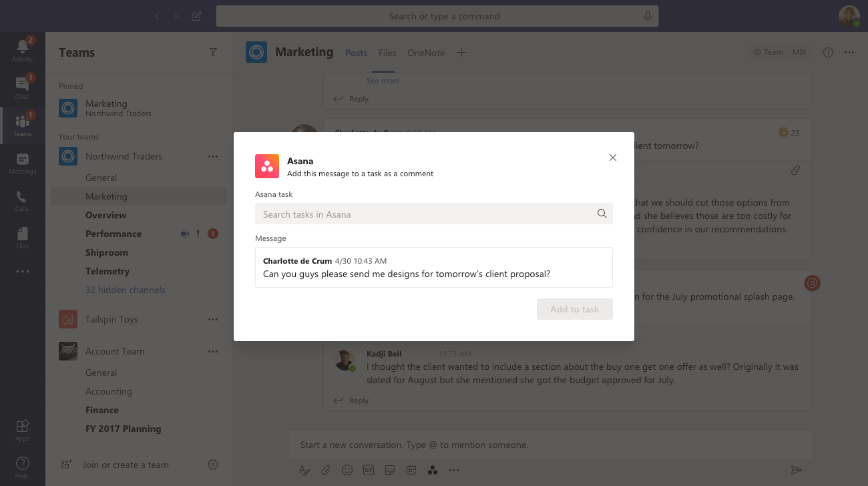Open the emoji picker
This screenshot has width=868, height=486.
[x=347, y=470]
